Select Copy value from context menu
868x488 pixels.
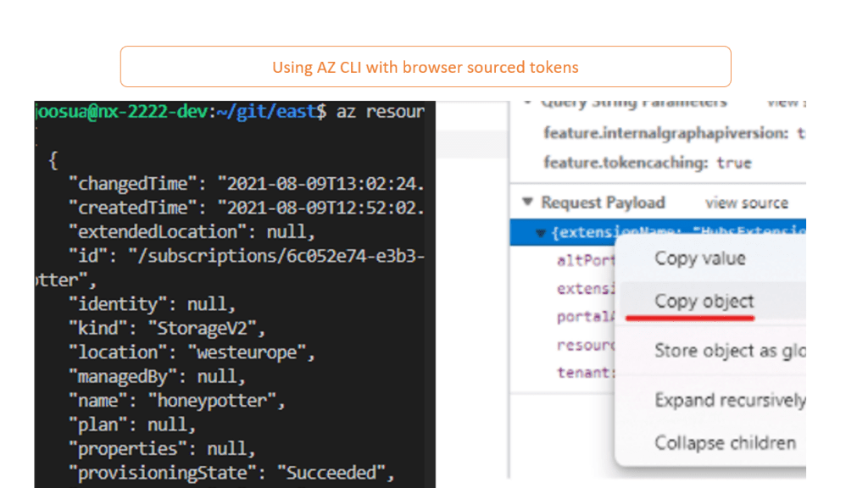coord(699,258)
